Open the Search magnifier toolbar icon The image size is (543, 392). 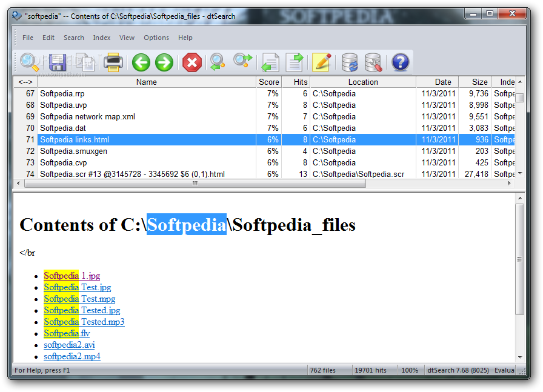point(30,62)
